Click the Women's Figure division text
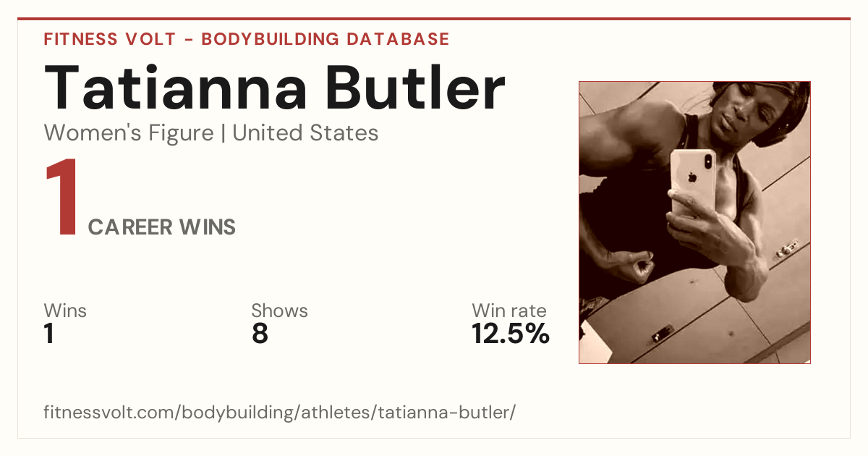This screenshot has height=456, width=868. click(x=129, y=133)
